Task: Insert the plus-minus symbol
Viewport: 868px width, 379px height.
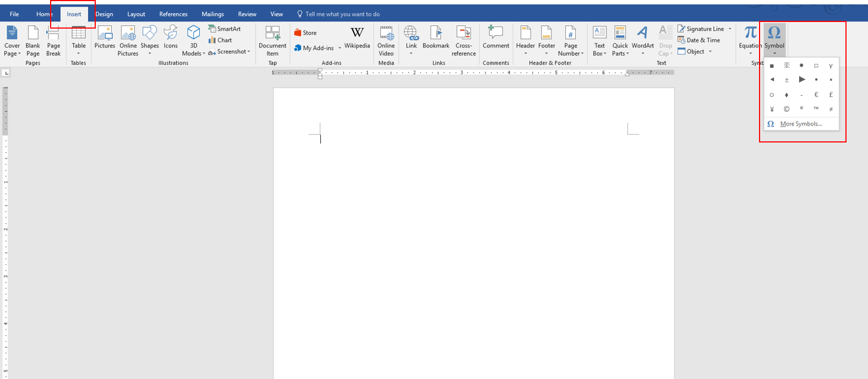Action: [787, 80]
